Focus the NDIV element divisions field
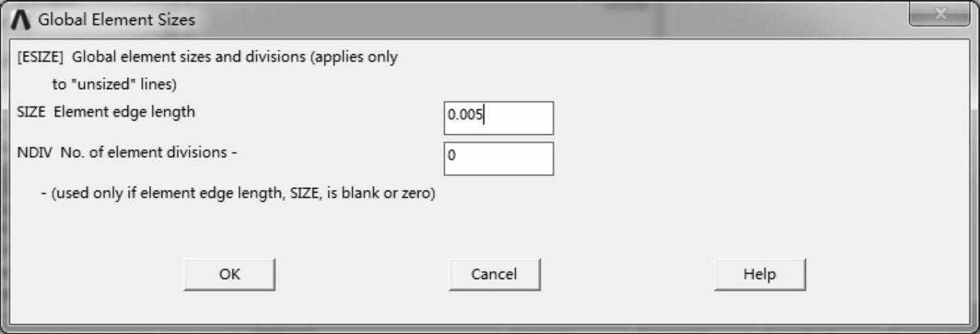980x334 pixels. (498, 158)
